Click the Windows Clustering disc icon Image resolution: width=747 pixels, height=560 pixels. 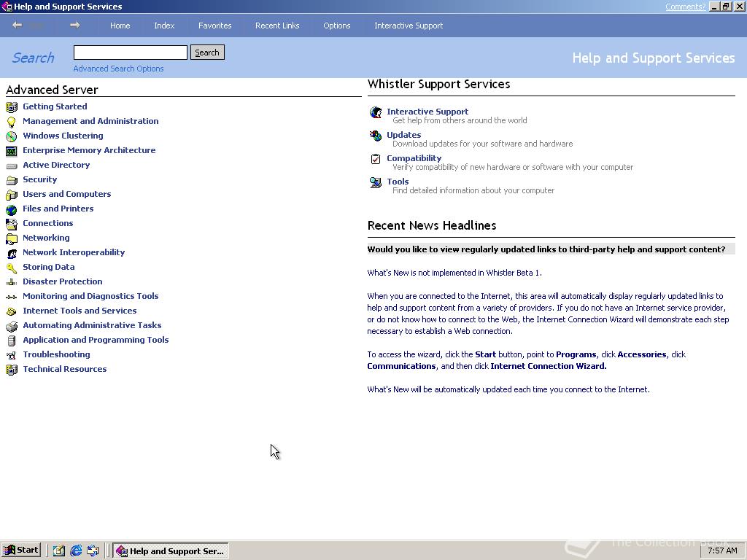(x=12, y=136)
